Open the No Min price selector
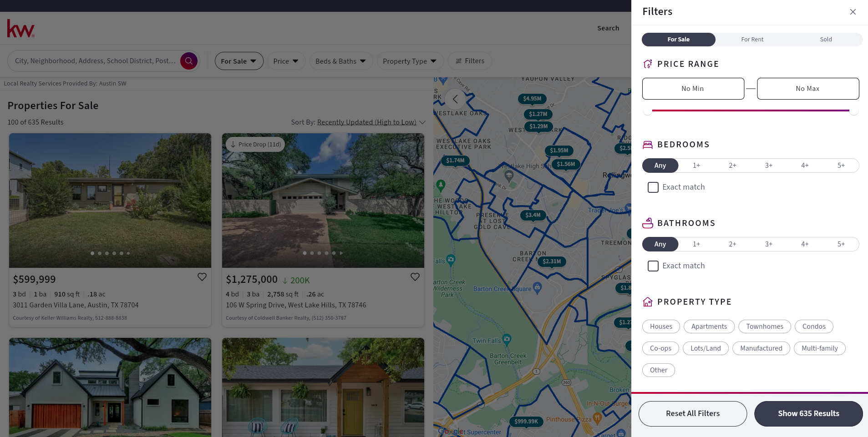This screenshot has height=437, width=868. (x=693, y=89)
